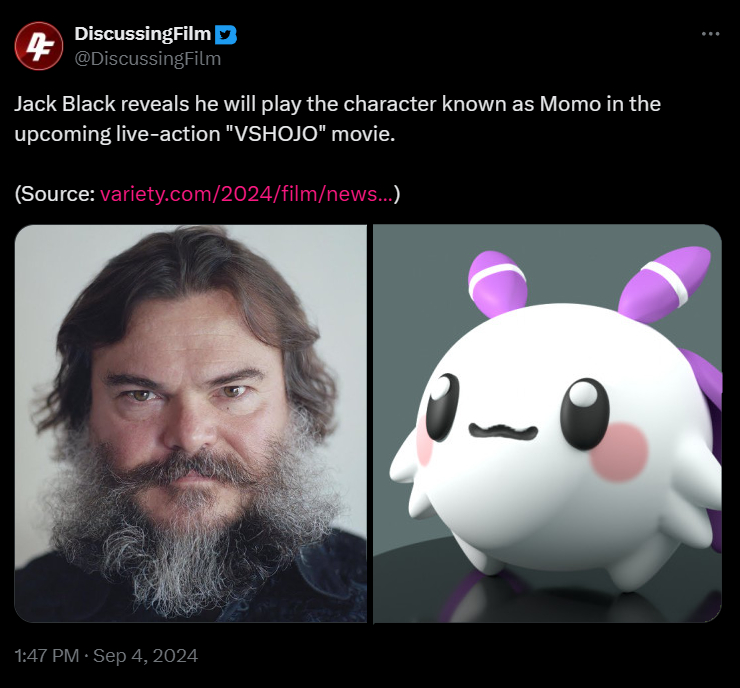Open the DiscussingFilm profile avatar
This screenshot has height=688, width=740.
coord(39,46)
